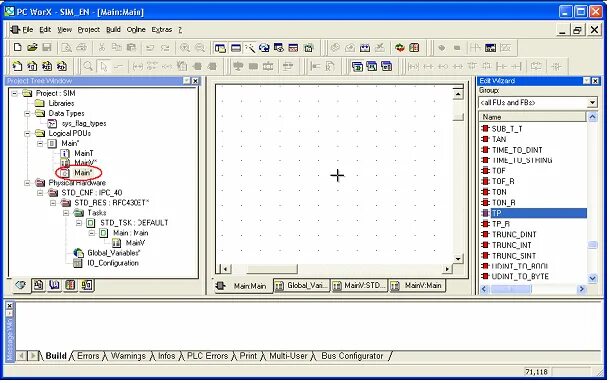Image resolution: width=610 pixels, height=383 pixels.
Task: Toggle the Message Window toolbar icon
Action: [x=236, y=48]
